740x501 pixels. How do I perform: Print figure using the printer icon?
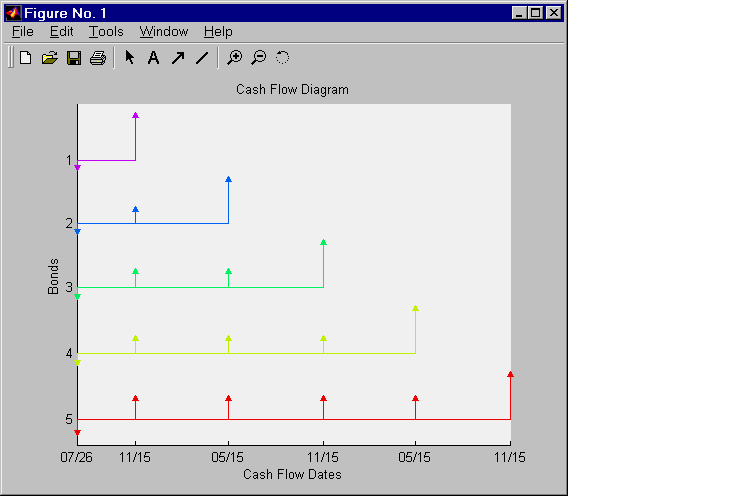coord(98,58)
